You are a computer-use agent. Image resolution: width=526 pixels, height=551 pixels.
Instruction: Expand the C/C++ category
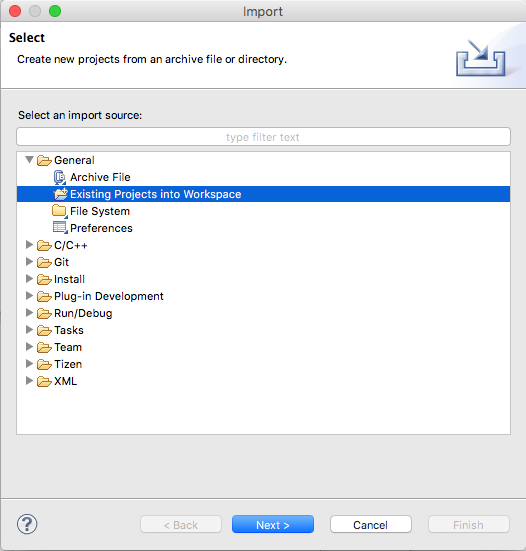[30, 245]
